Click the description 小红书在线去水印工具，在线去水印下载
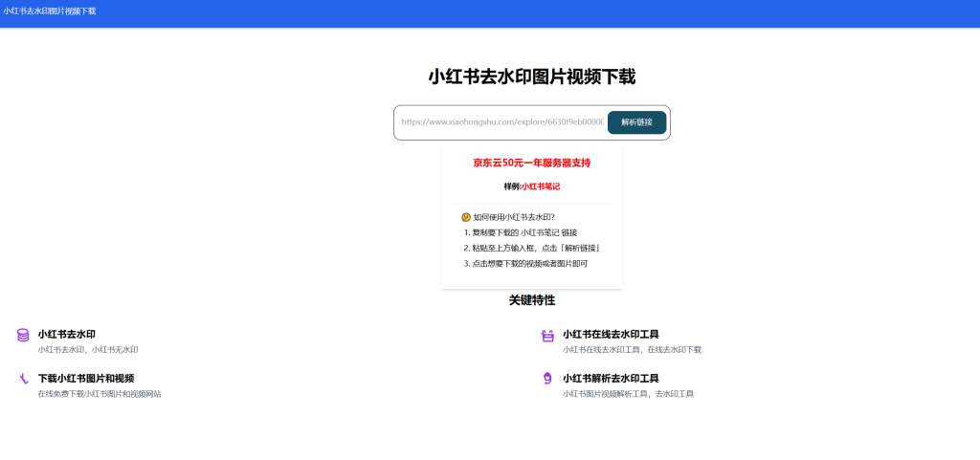Image resolution: width=980 pixels, height=460 pixels. [632, 349]
